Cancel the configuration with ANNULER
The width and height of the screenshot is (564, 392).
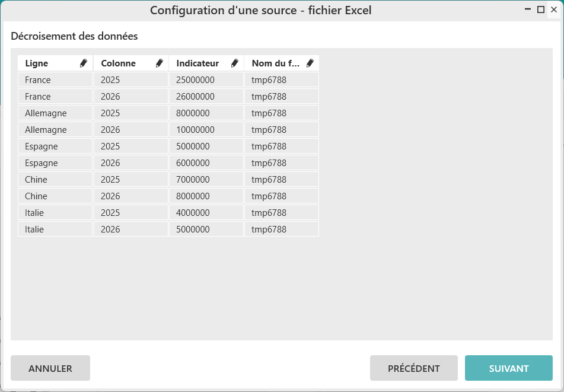tap(50, 368)
